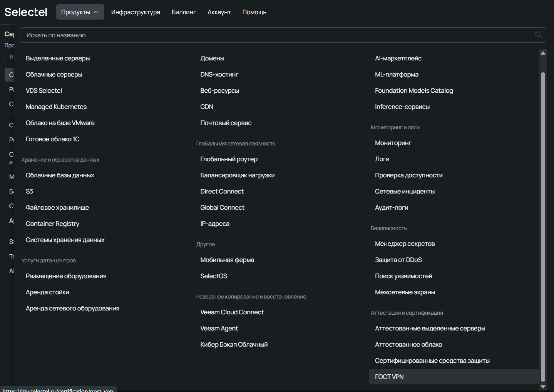The image size is (554, 392).
Task: Open the Помощь menu
Action: [254, 12]
